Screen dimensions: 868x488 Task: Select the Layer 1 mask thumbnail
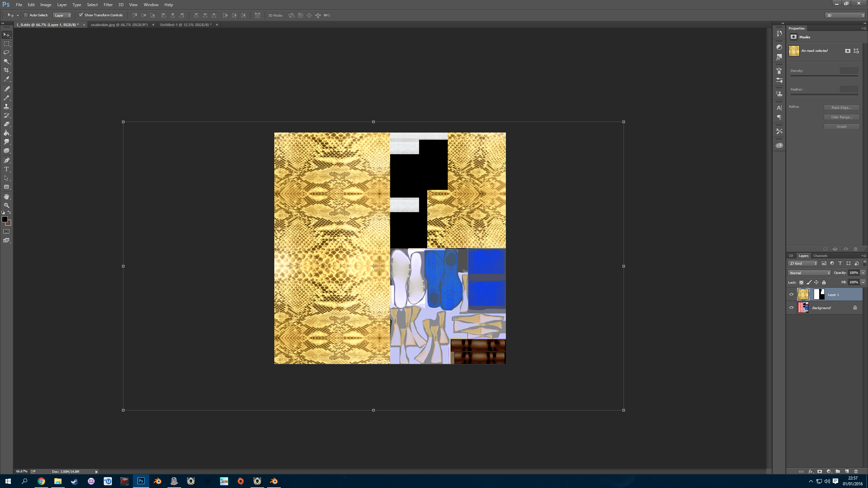(x=819, y=294)
